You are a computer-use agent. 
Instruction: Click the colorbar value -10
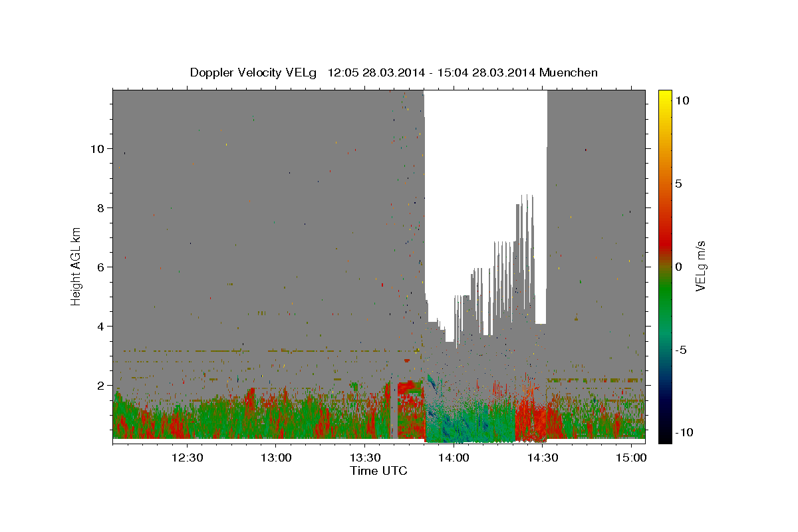click(684, 432)
